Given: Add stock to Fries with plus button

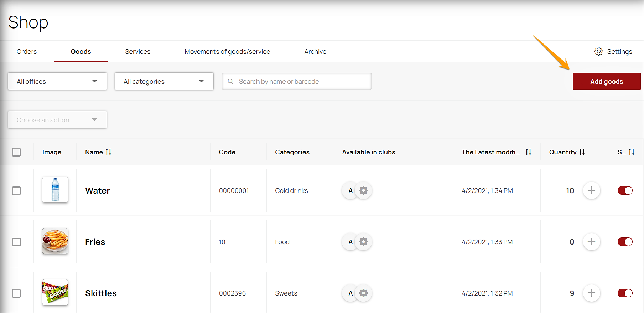Looking at the screenshot, I should pyautogui.click(x=591, y=242).
